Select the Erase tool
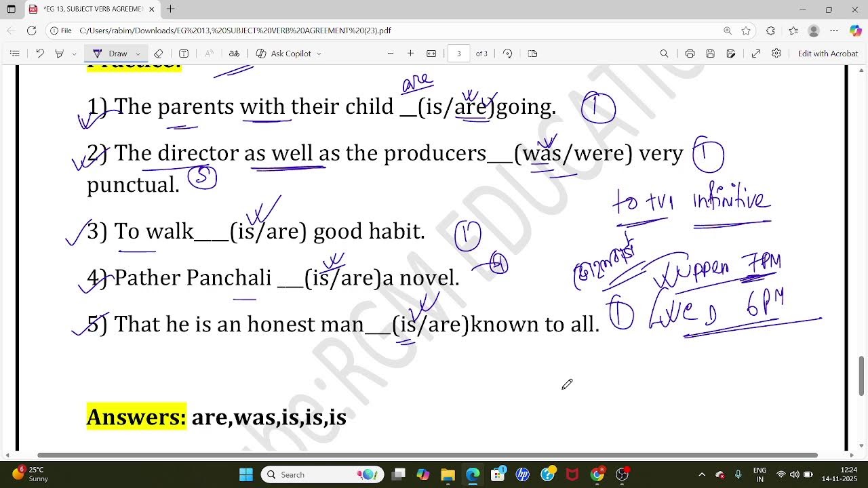 [158, 54]
